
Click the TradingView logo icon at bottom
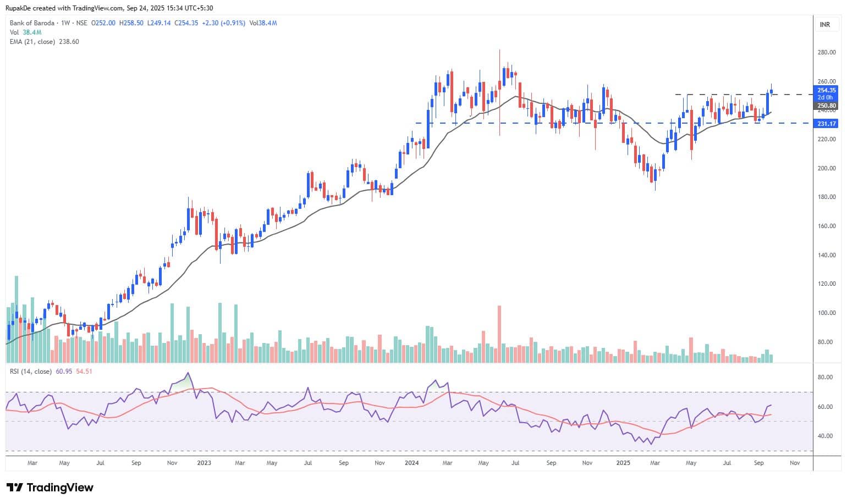[14, 488]
